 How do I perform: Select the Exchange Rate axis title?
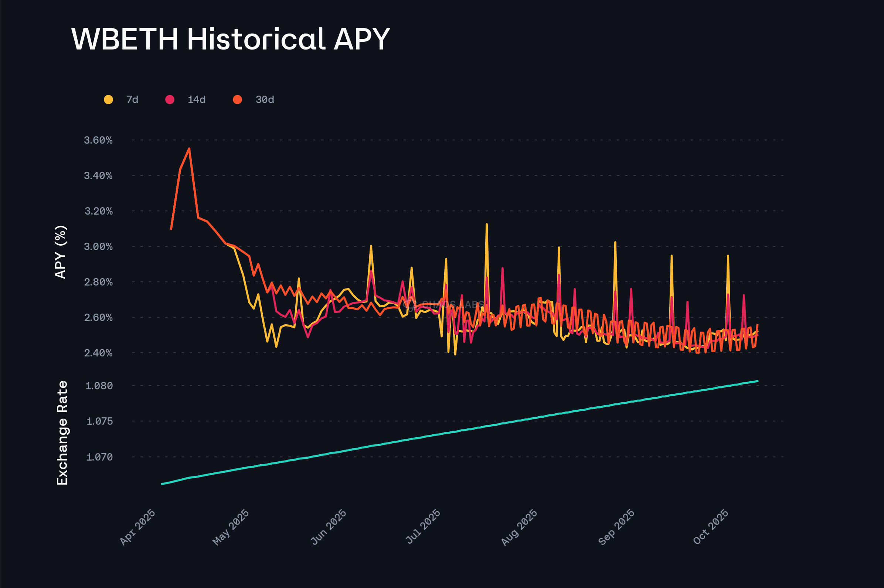tap(62, 433)
